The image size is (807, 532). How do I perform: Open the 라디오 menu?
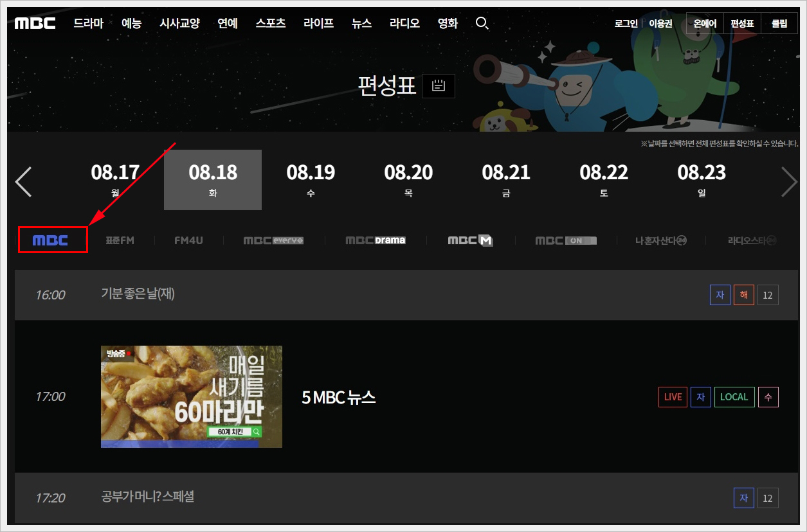[x=405, y=24]
